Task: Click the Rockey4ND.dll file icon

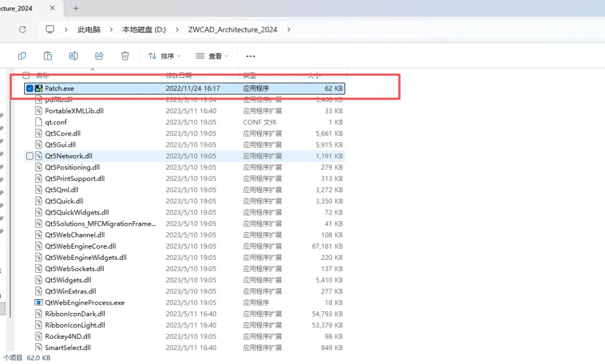Action: click(x=39, y=336)
